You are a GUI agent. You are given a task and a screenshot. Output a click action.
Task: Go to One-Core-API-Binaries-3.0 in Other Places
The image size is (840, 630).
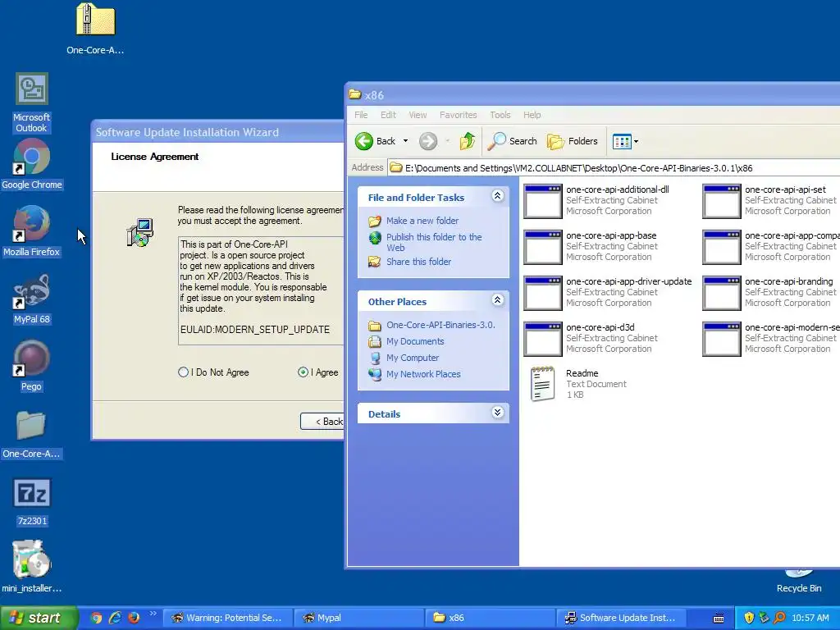[x=441, y=325]
